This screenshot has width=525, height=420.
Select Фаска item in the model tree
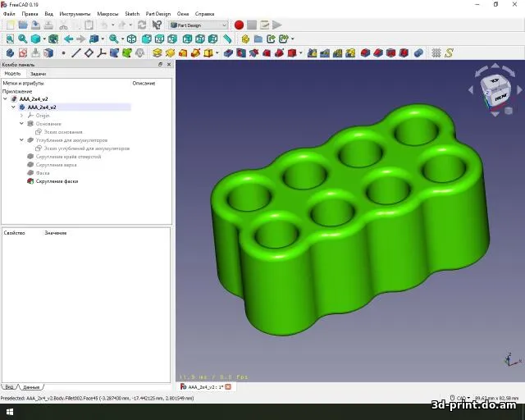coord(43,173)
